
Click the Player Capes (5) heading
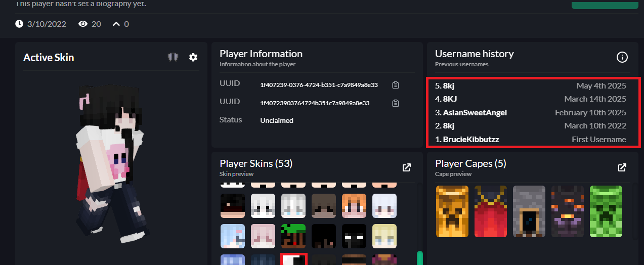click(x=470, y=163)
